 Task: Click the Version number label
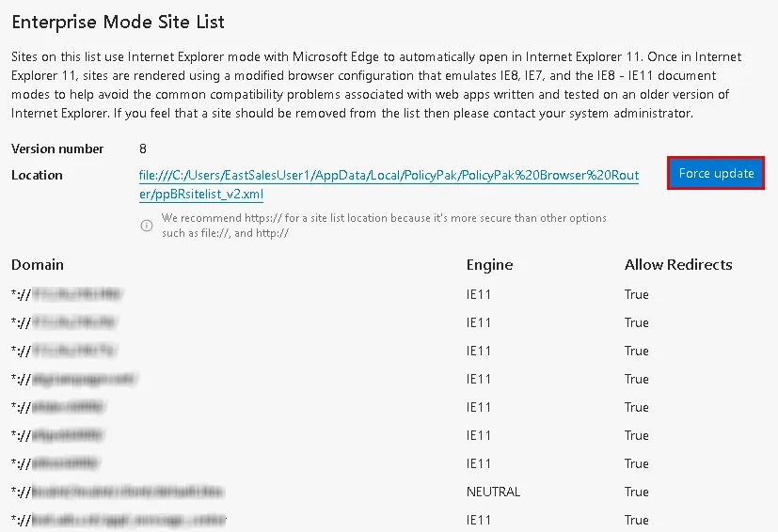tap(57, 149)
